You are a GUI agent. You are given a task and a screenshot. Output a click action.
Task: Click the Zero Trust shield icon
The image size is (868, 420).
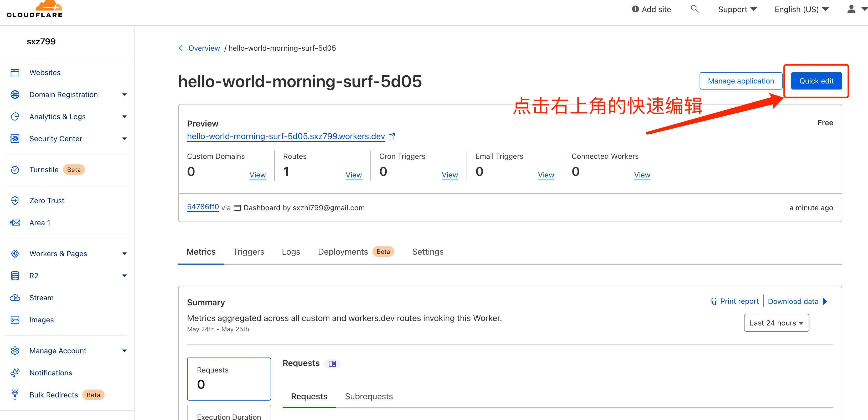point(15,200)
